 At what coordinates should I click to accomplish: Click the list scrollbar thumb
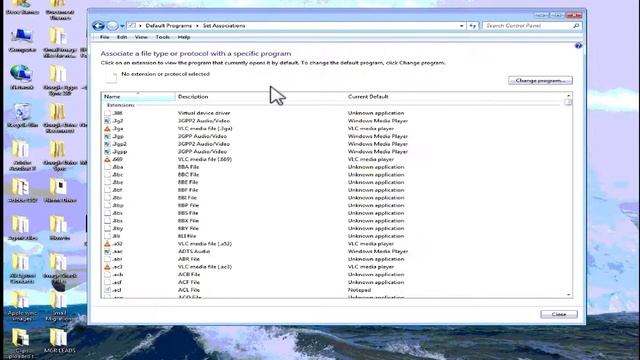point(568,102)
